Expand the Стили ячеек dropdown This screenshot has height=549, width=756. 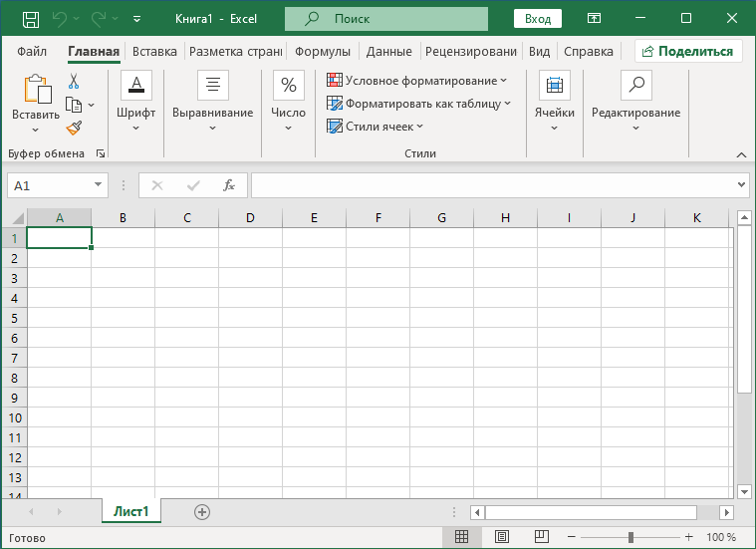click(376, 127)
